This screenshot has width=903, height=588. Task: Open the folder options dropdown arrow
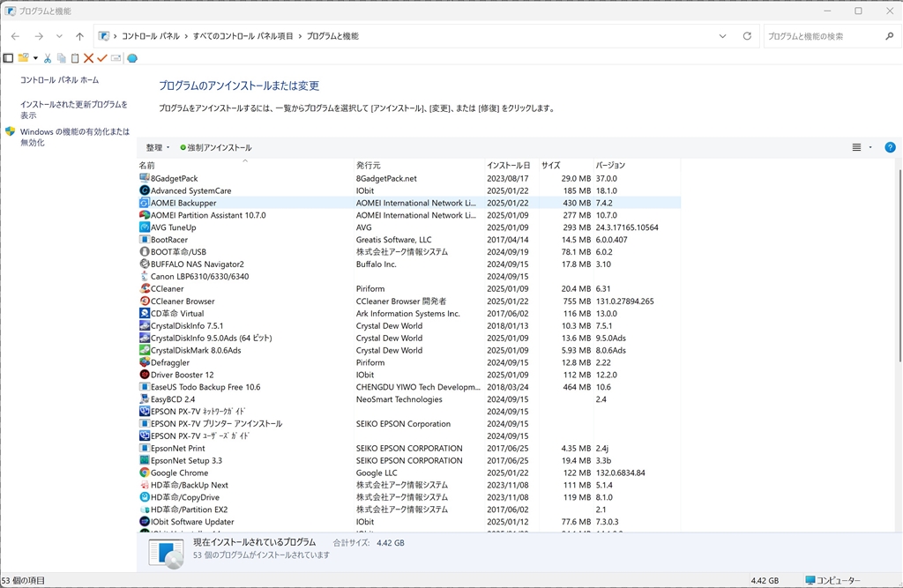35,58
